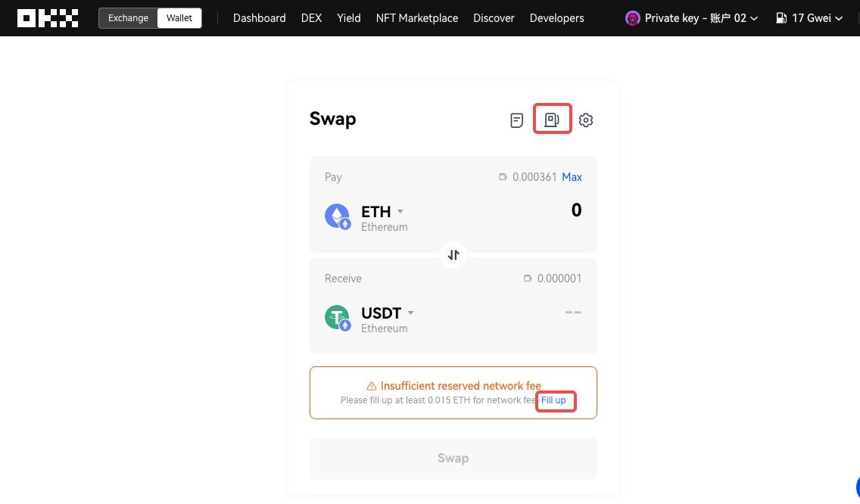The image size is (860, 504).
Task: Open the 17 Gwei gas dropdown
Action: coord(809,18)
